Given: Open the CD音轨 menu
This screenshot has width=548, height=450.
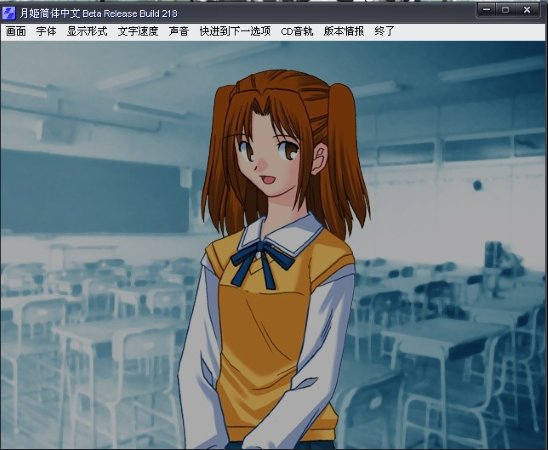Looking at the screenshot, I should tap(297, 31).
